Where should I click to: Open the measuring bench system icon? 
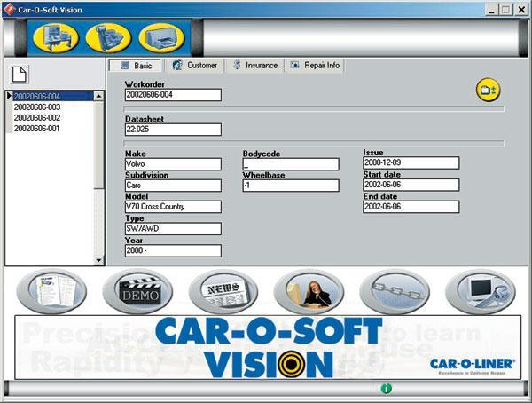pyautogui.click(x=56, y=37)
